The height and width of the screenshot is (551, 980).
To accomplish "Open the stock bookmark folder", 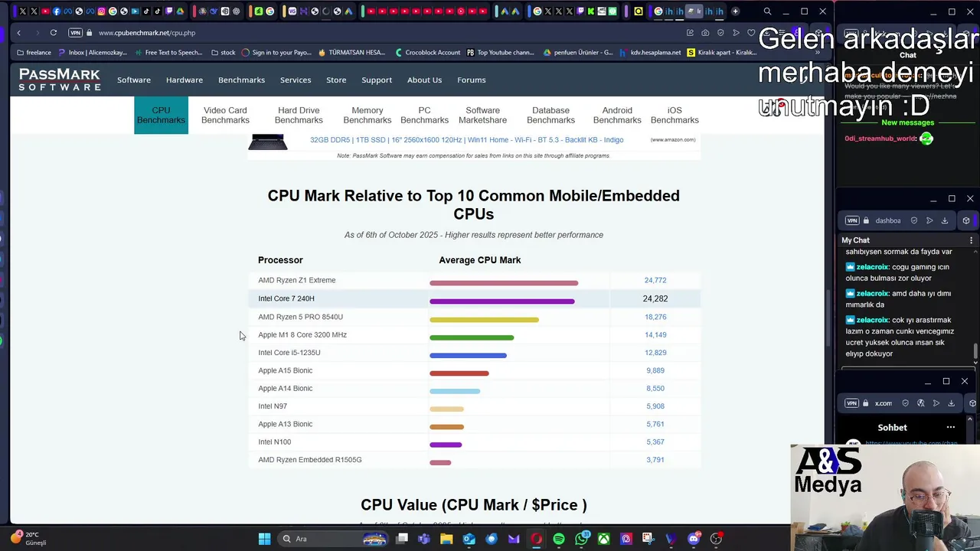I will (223, 53).
